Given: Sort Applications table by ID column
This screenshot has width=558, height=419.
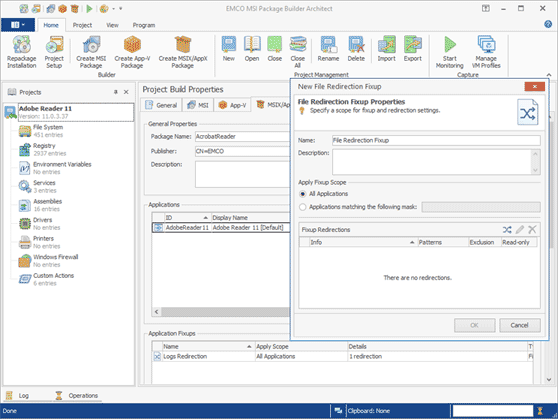Looking at the screenshot, I should point(187,218).
